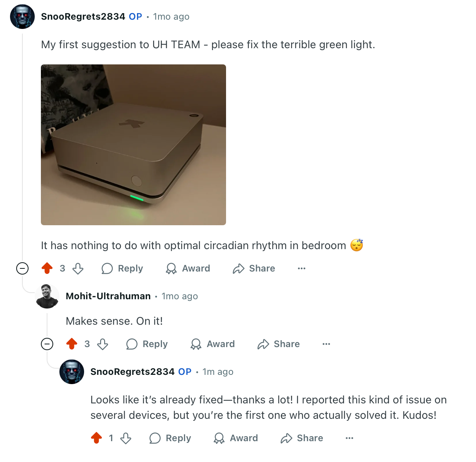Viewport: 476px width, 462px height.
Task: Give an Award to Mohit-Ultrahuman's comment
Action: point(213,344)
